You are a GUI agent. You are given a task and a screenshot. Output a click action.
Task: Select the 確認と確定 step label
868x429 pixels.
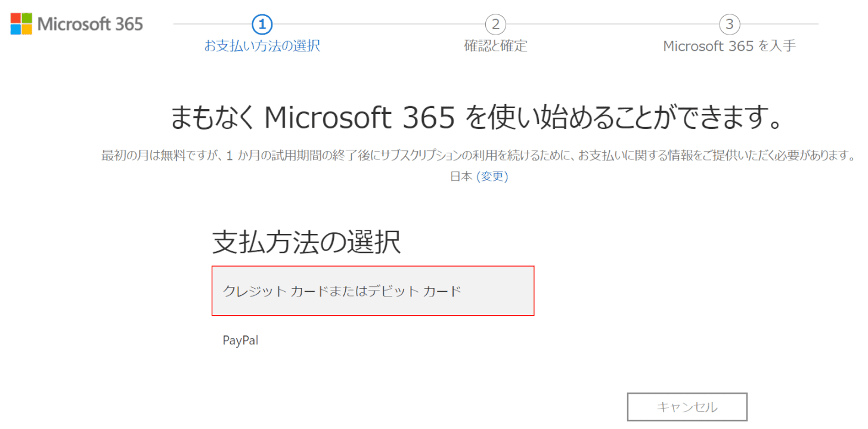point(495,46)
